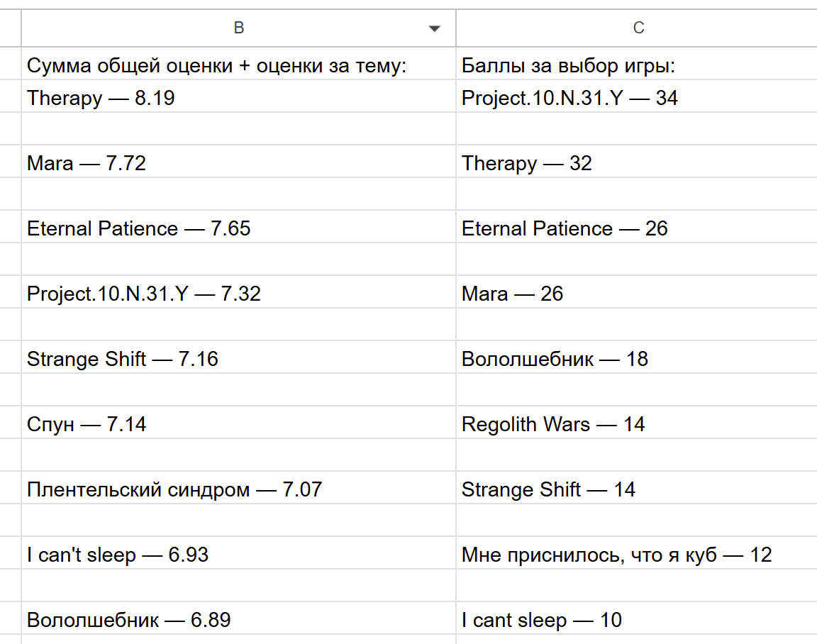Viewport: 817px width, 644px height.
Task: Click cell 'Вололшебник — 18'
Action: click(637, 357)
